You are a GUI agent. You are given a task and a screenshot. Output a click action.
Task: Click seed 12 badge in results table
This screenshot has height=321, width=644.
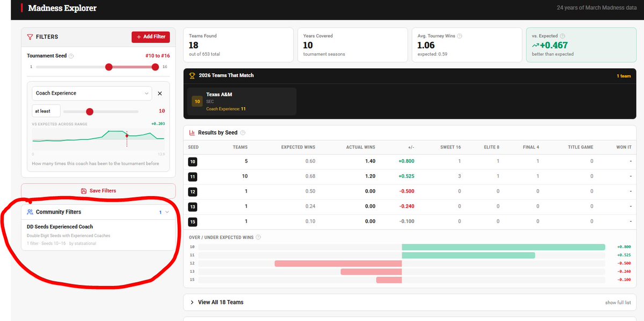[x=193, y=192]
